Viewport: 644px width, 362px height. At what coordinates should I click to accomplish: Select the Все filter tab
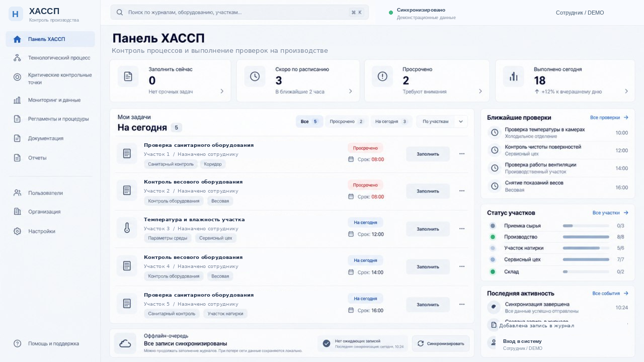[x=309, y=122]
